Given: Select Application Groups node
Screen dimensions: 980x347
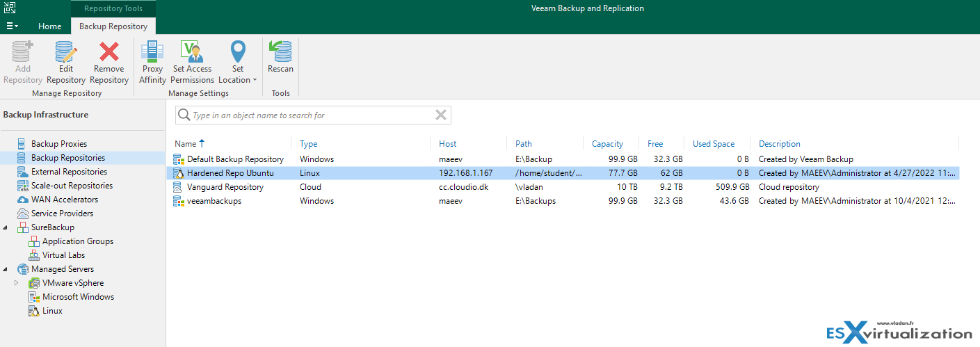Looking at the screenshot, I should click(x=78, y=241).
